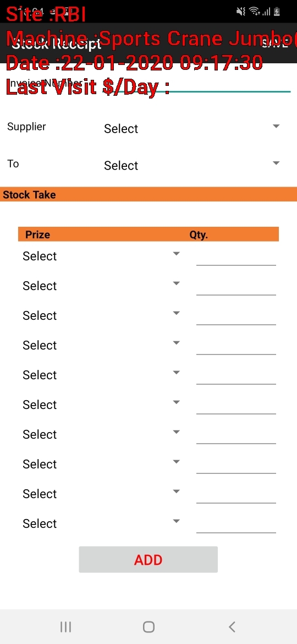Open the recent apps navigation icon

65,627
